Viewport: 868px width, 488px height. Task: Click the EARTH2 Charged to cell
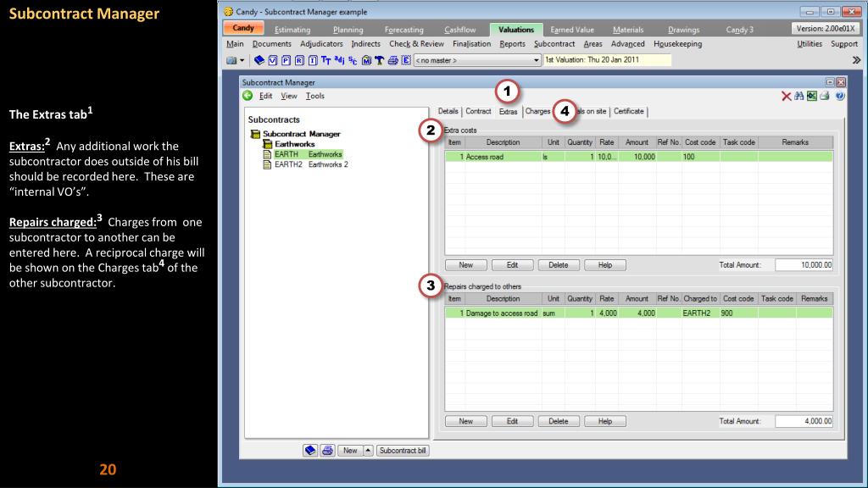coord(699,313)
